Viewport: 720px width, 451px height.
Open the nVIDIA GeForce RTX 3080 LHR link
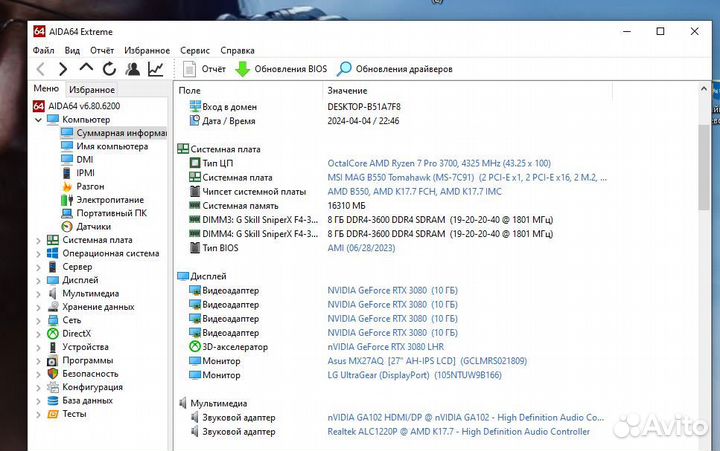point(386,347)
